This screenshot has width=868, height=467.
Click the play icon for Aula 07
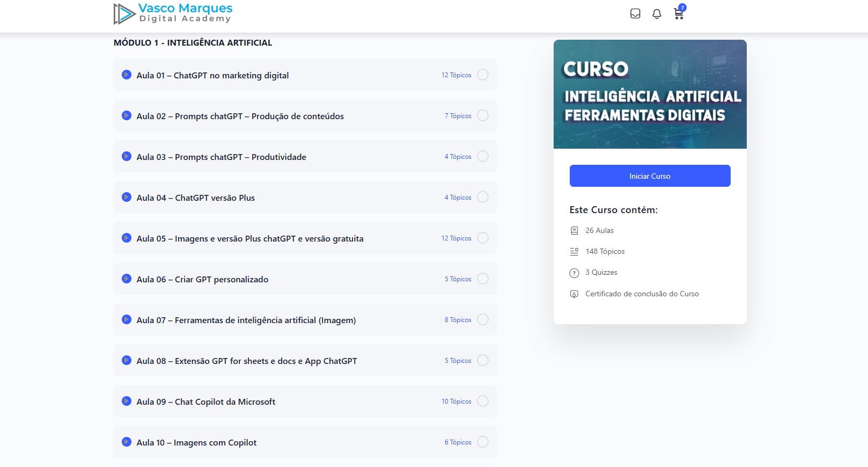click(127, 319)
